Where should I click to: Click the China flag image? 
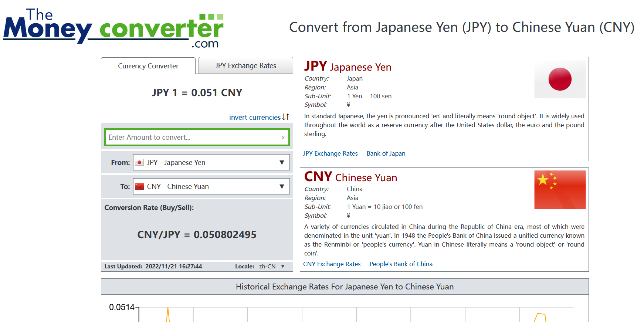(560, 190)
